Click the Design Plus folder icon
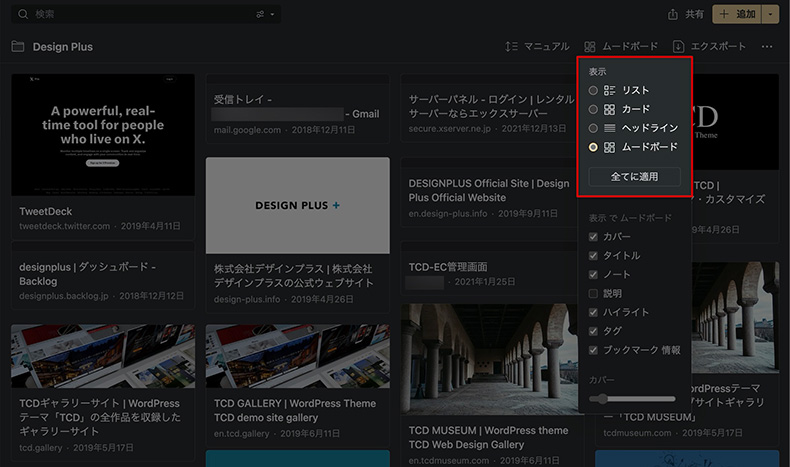This screenshot has width=790, height=467. [x=18, y=47]
